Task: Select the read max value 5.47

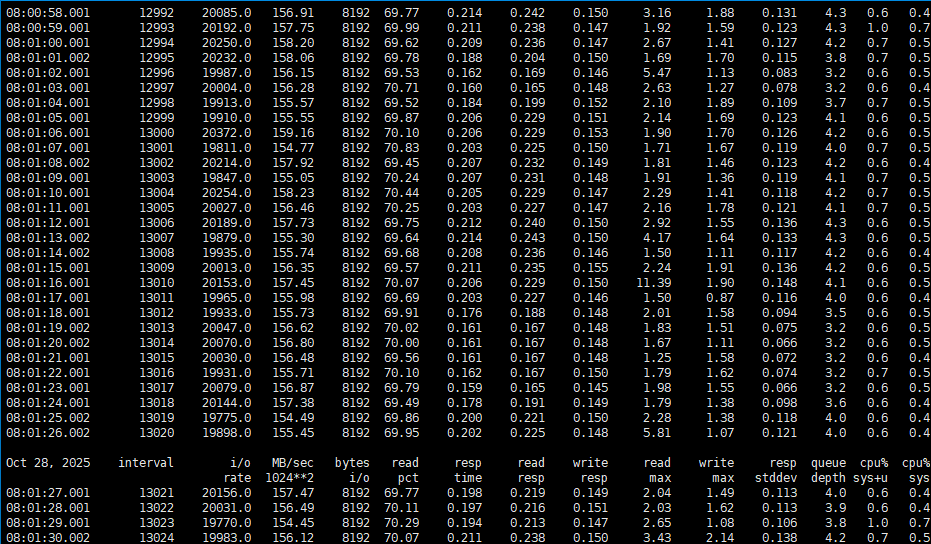Action: pos(656,72)
